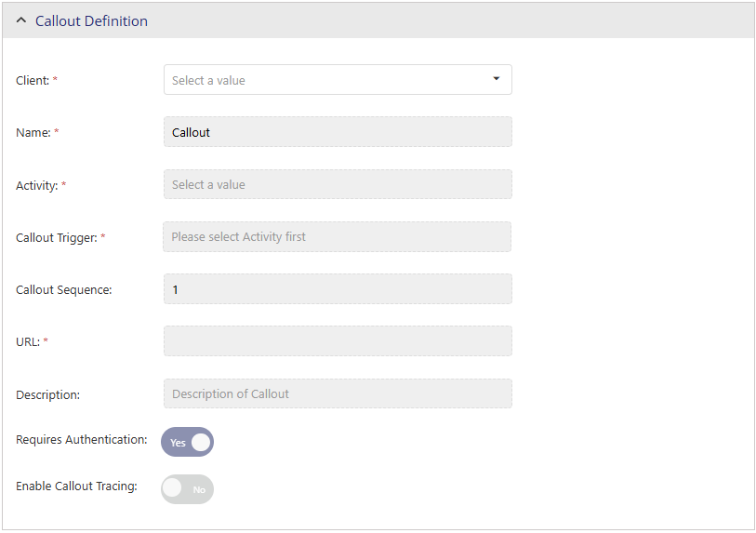Enable the Callout Tracing switch
The image size is (756, 533).
(188, 488)
